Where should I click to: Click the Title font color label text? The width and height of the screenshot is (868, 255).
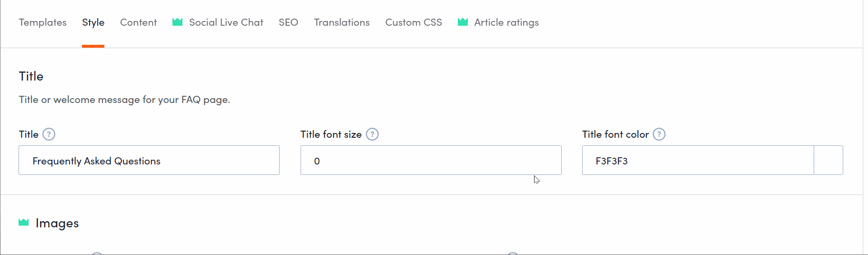click(616, 134)
